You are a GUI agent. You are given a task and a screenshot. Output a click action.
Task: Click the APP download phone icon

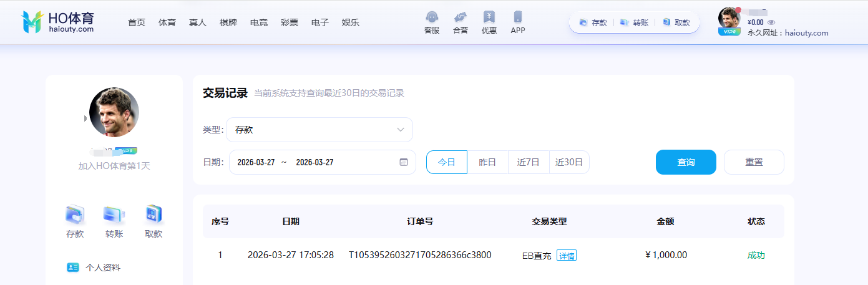[x=517, y=17]
